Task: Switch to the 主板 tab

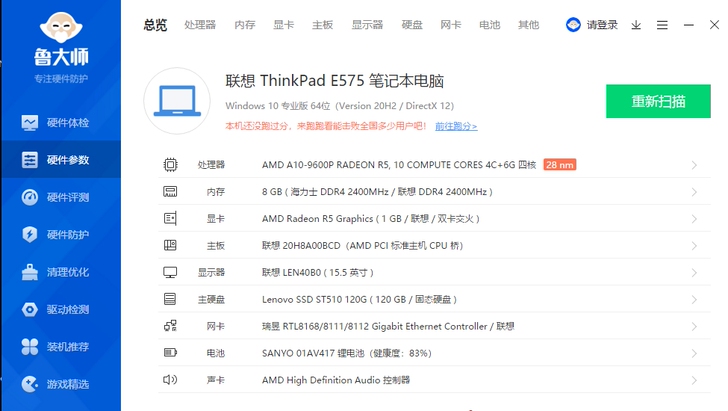Action: [x=322, y=25]
